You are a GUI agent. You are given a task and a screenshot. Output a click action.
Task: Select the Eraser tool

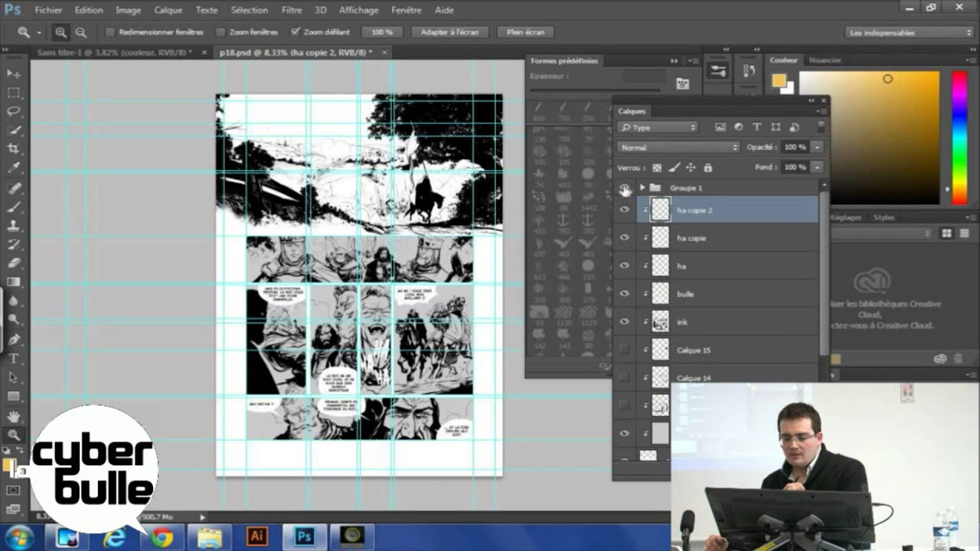tap(14, 263)
